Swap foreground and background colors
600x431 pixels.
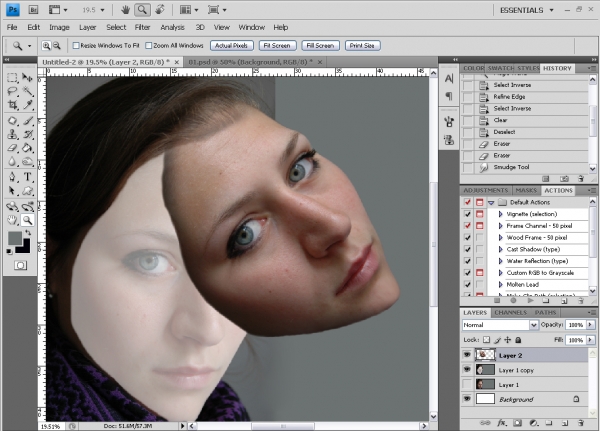click(x=28, y=233)
